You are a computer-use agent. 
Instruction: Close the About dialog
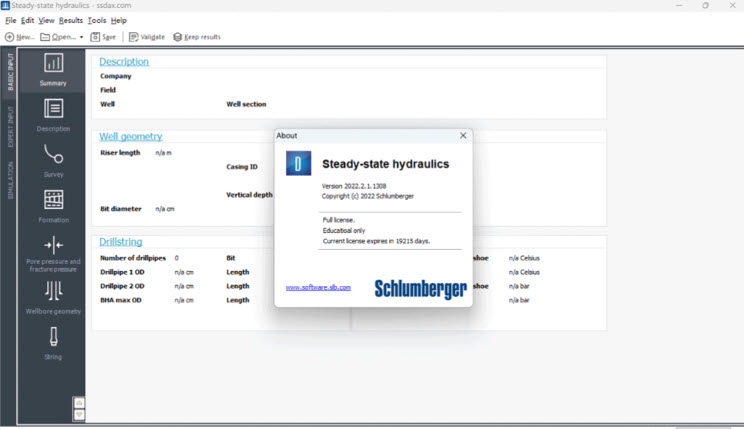[462, 135]
